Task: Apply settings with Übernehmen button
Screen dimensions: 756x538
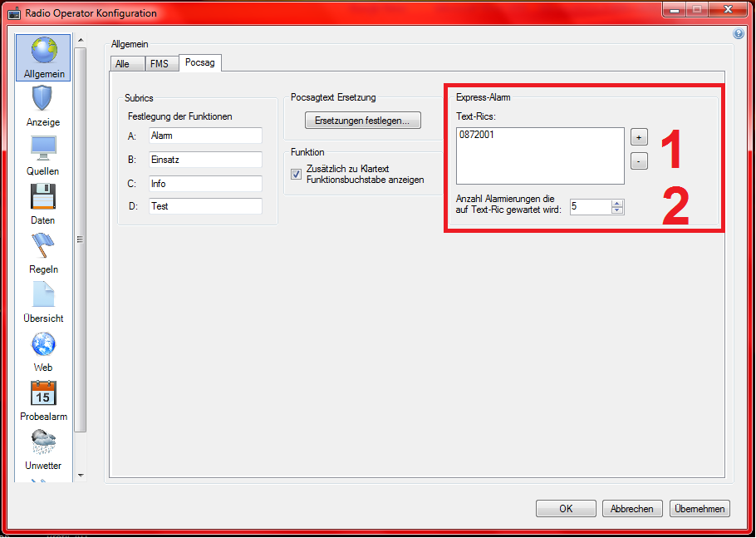Action: coord(700,509)
